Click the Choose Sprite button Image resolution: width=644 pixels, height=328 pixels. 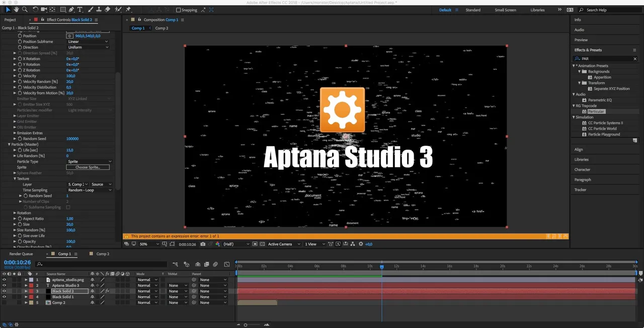tap(88, 167)
